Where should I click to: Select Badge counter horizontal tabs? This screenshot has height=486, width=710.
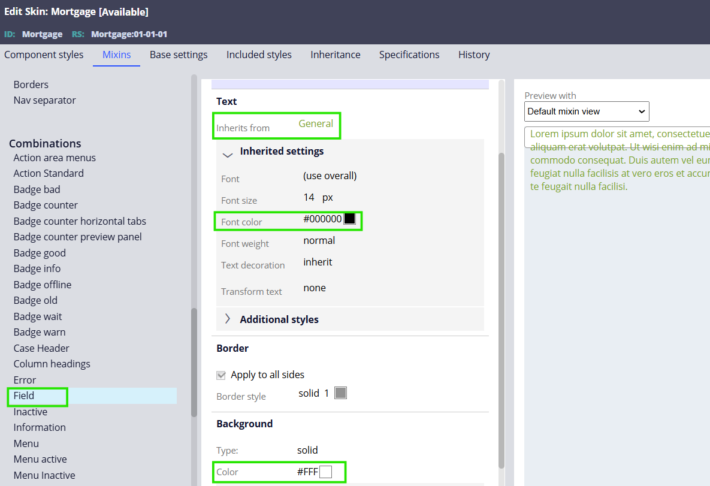80,221
